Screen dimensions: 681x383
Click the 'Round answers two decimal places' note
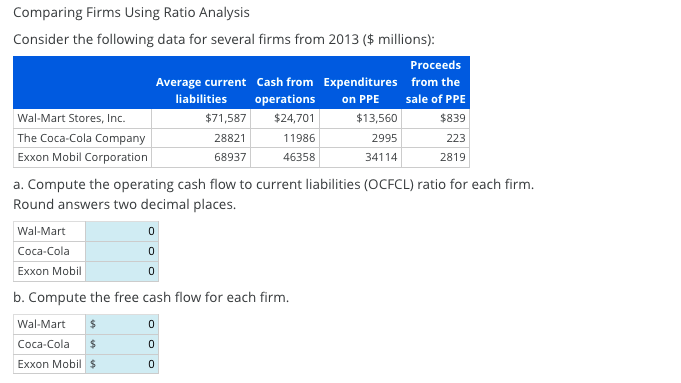pyautogui.click(x=125, y=205)
